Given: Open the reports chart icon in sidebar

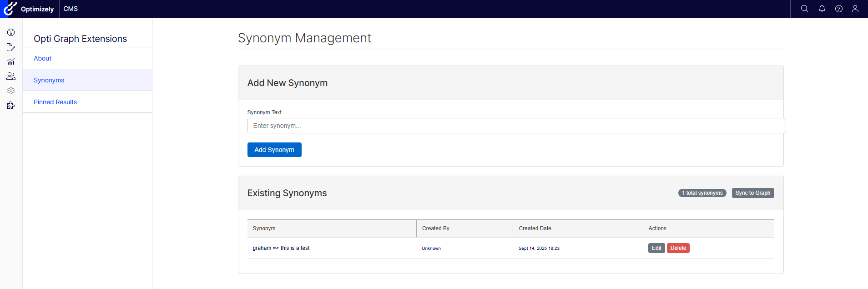Looking at the screenshot, I should (x=11, y=61).
